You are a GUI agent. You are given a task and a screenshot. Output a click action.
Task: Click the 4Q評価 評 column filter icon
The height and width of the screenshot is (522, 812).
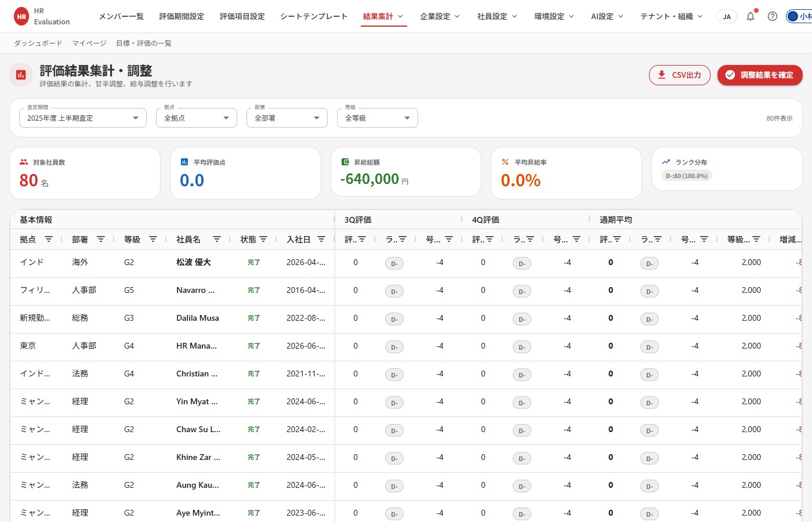coord(490,239)
